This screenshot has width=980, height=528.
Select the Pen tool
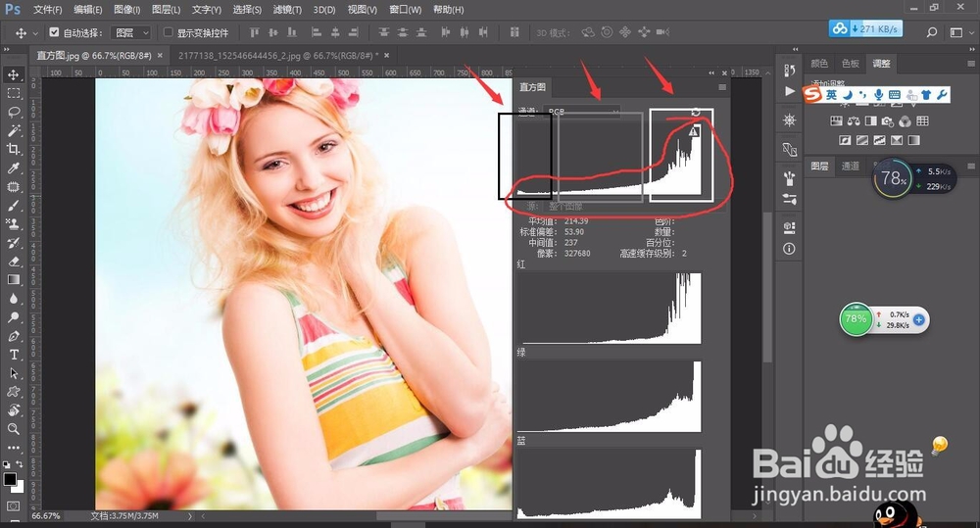[13, 336]
